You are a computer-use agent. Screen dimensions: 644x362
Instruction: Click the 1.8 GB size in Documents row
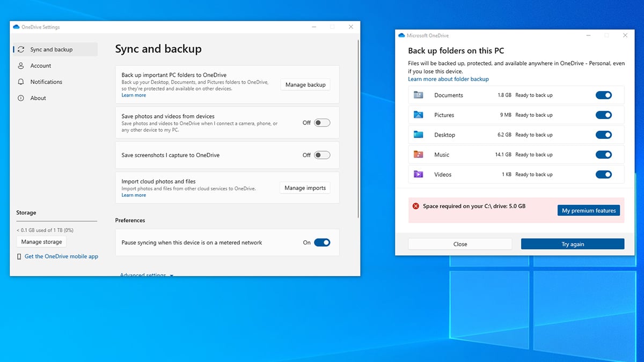(504, 95)
